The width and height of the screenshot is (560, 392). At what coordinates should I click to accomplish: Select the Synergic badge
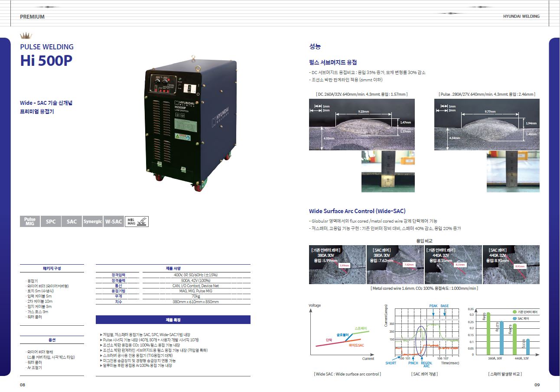(x=92, y=221)
